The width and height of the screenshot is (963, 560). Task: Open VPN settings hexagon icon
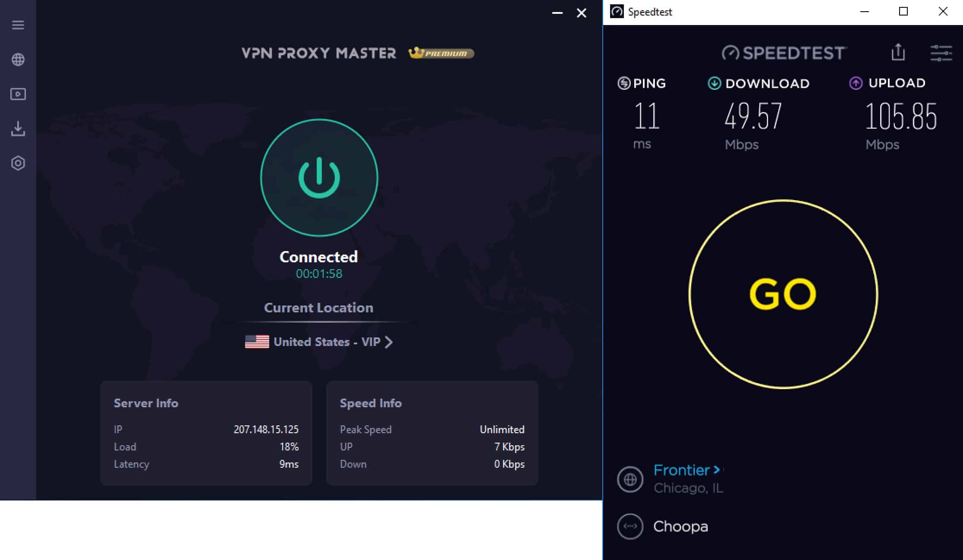coord(18,163)
